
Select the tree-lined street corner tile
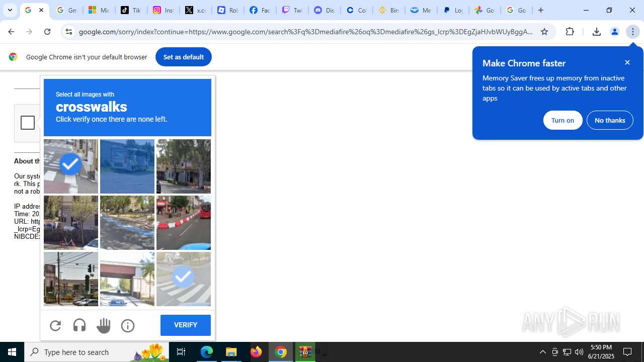tap(184, 166)
